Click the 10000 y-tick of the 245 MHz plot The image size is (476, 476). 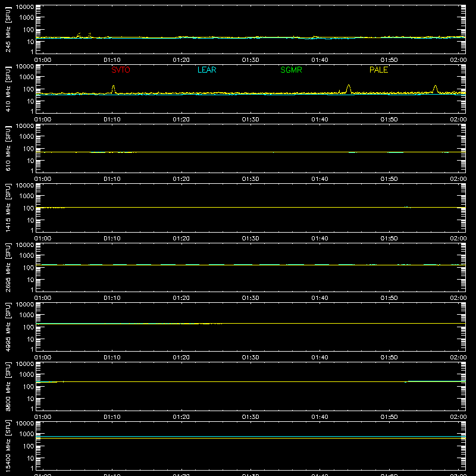(25, 7)
